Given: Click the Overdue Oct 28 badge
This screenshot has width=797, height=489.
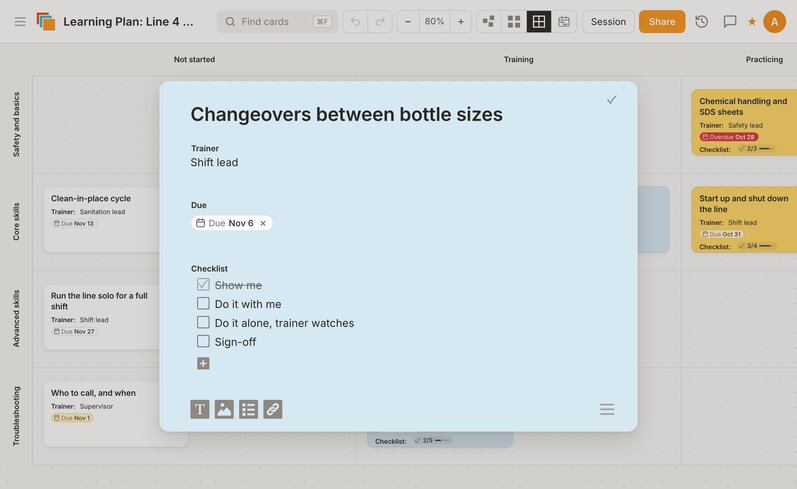Looking at the screenshot, I should tap(729, 137).
